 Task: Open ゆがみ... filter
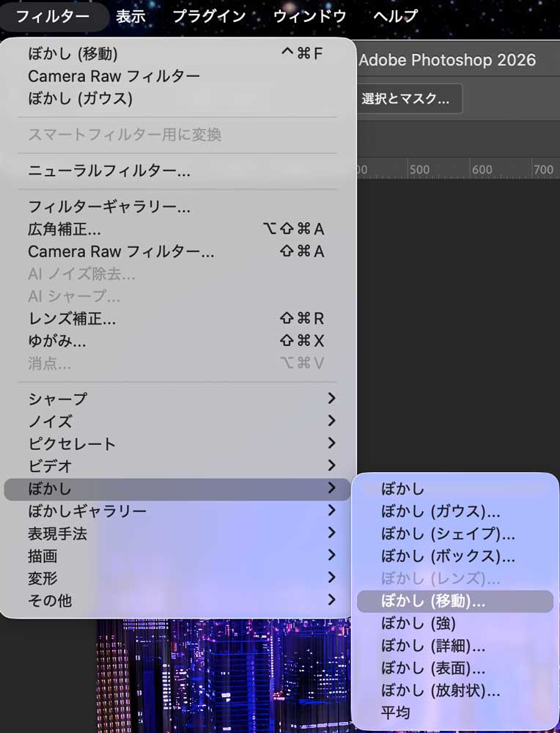tap(177, 342)
